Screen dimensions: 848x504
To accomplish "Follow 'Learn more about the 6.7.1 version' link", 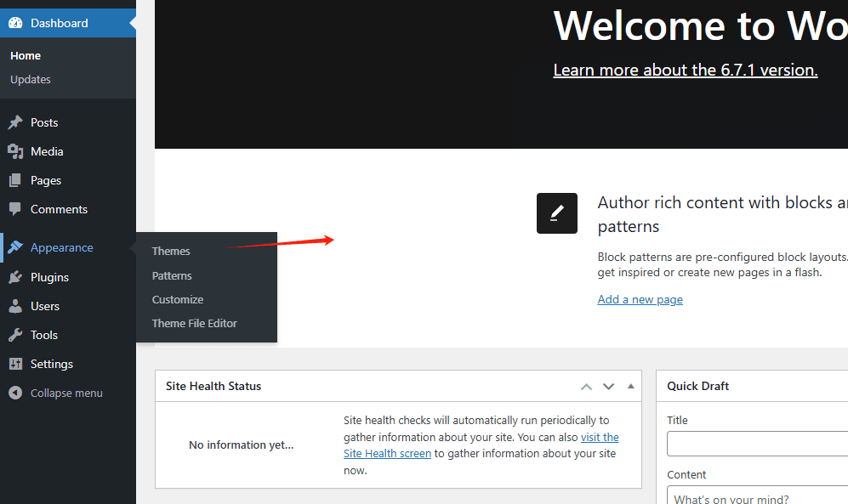I will [686, 71].
